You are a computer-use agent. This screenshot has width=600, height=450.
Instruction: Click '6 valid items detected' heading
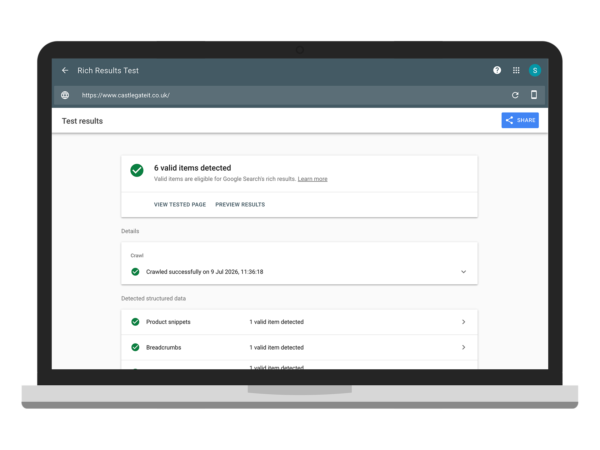(192, 168)
